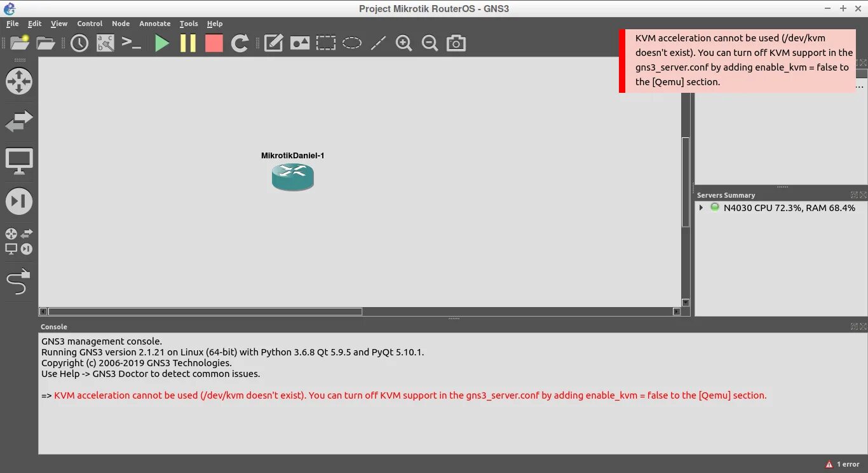
Task: Click the vertical scrollbar of the workspace
Action: [686, 182]
